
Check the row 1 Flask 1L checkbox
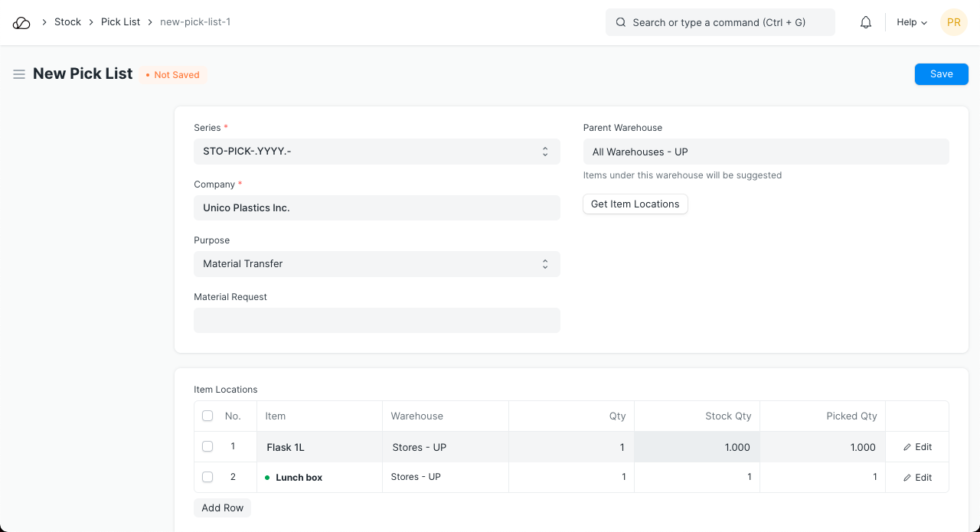point(207,446)
